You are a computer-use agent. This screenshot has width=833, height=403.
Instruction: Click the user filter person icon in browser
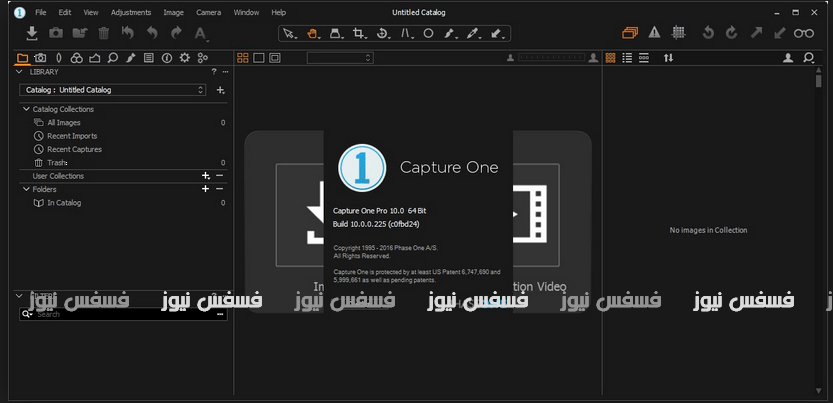click(788, 58)
